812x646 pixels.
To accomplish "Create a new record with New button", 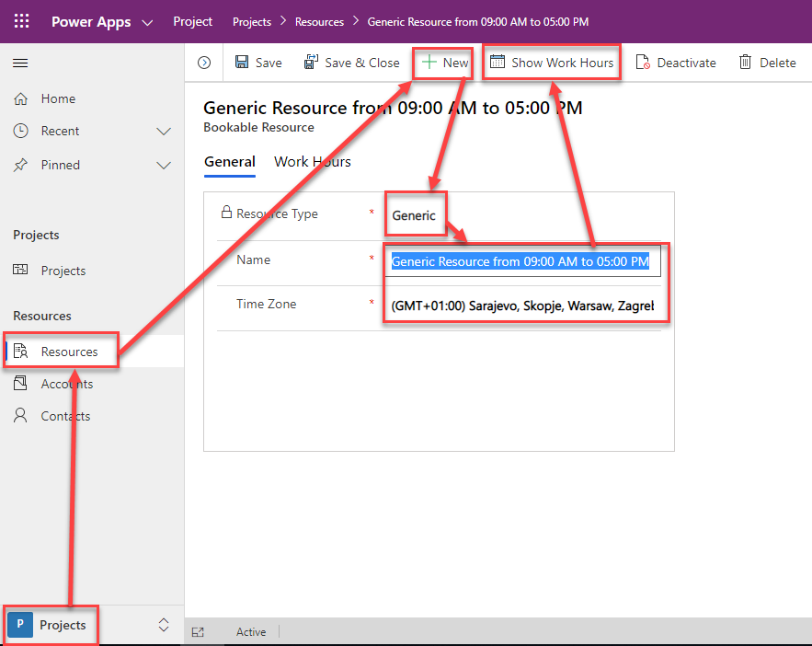I will click(x=445, y=63).
